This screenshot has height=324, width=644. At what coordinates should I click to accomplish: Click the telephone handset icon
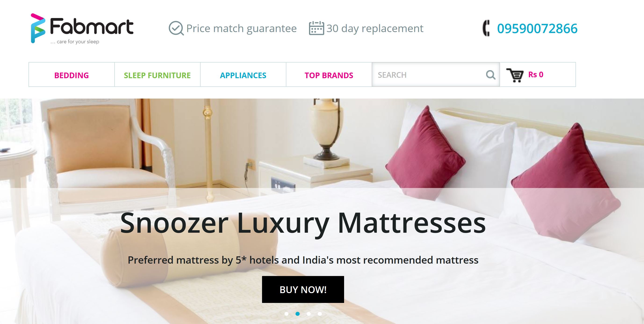click(486, 28)
